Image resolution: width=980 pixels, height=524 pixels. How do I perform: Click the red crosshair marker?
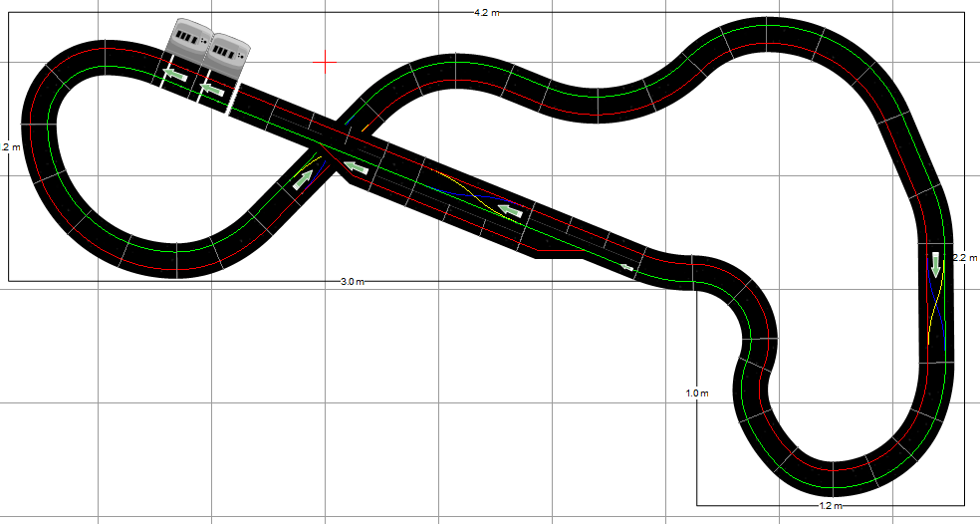coord(325,62)
